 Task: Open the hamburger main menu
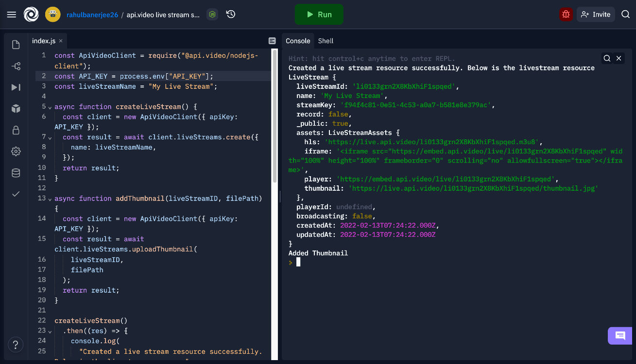(x=12, y=15)
